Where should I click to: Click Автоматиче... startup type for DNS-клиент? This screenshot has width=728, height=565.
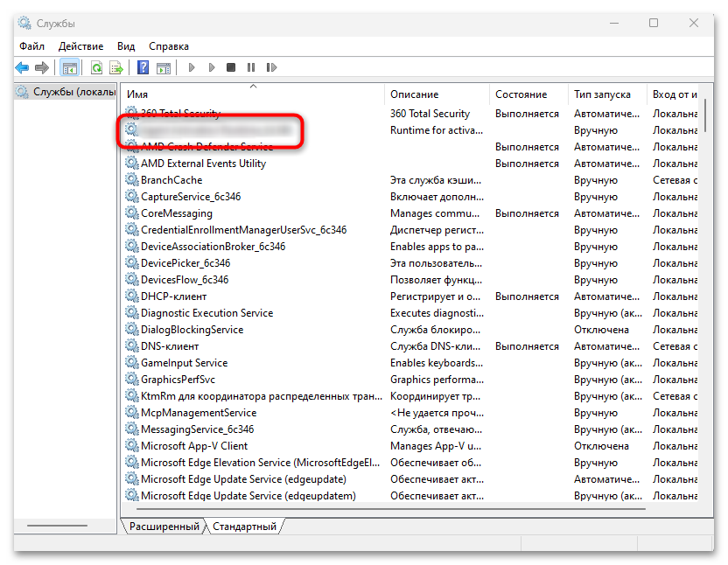point(606,346)
